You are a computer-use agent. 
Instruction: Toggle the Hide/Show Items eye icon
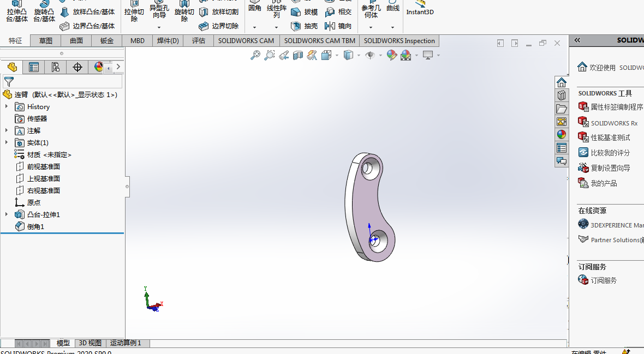pyautogui.click(x=370, y=55)
